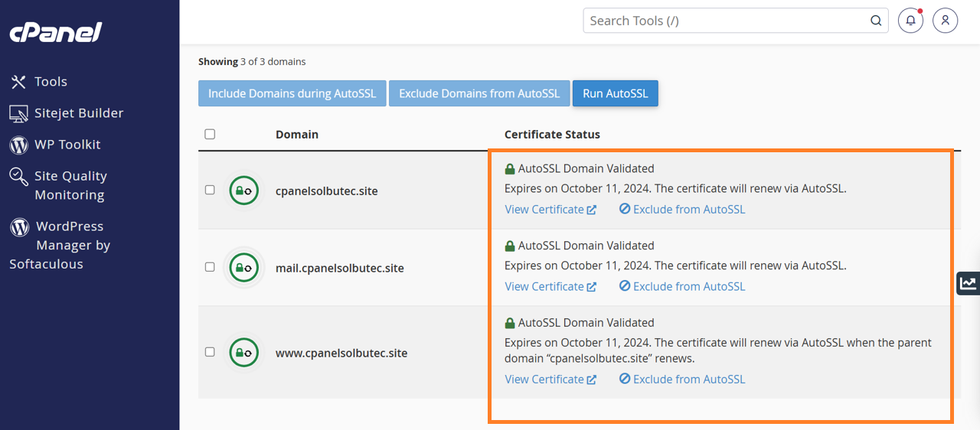
Task: Check the box for cpanelsolbutec.site
Action: [210, 191]
